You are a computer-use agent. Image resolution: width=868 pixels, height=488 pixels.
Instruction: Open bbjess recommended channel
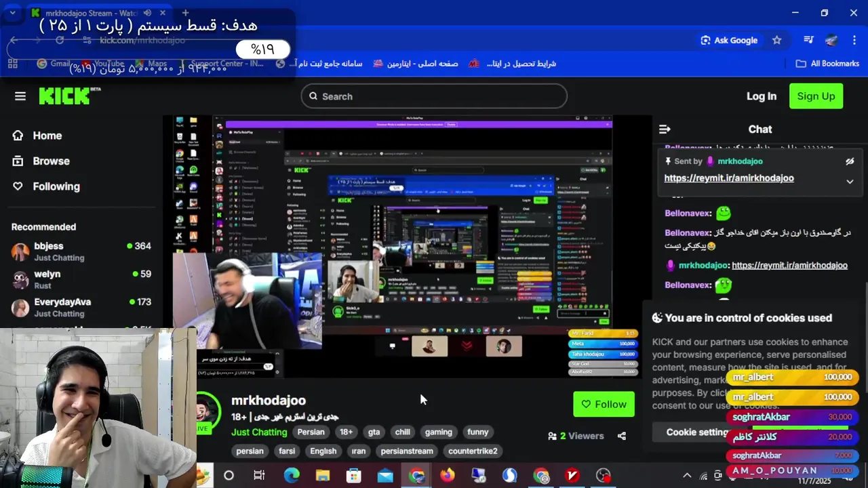click(81, 251)
